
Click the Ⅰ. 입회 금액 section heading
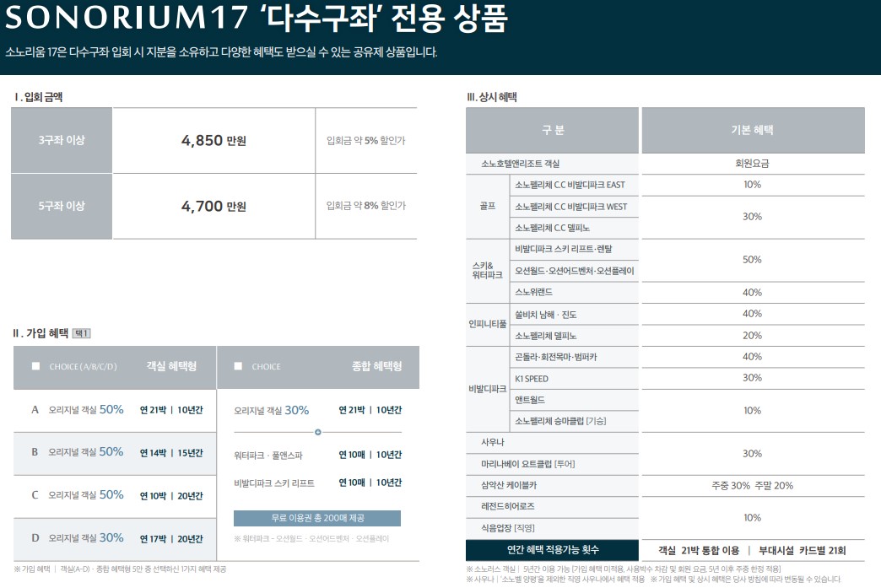point(38,97)
